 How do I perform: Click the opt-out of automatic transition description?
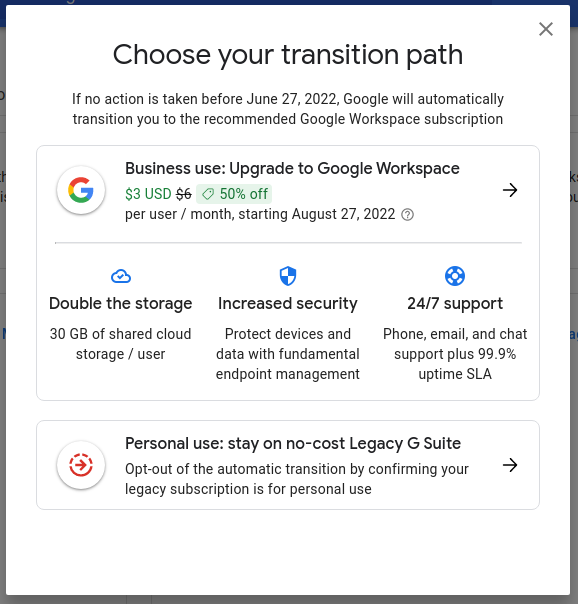(x=297, y=479)
